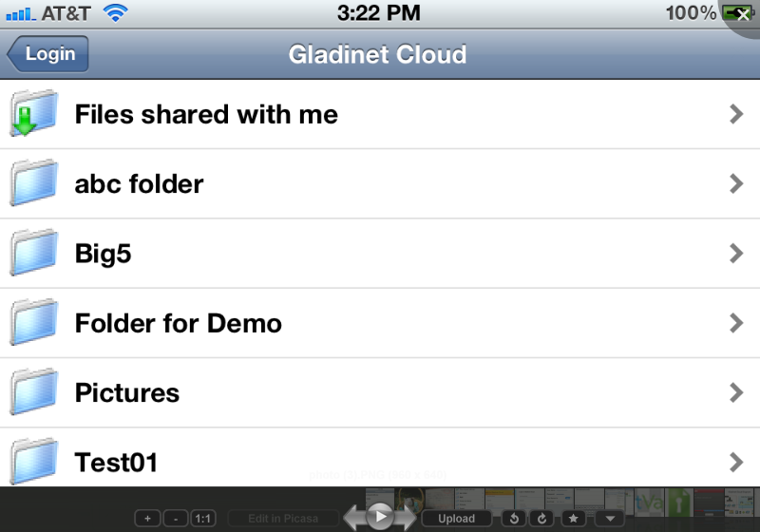Star the current photo
Image resolution: width=760 pixels, height=532 pixels.
573,519
